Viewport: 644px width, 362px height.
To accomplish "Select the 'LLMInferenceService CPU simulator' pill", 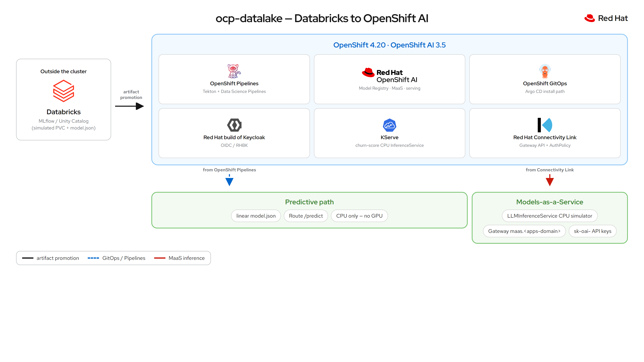I will tap(549, 216).
